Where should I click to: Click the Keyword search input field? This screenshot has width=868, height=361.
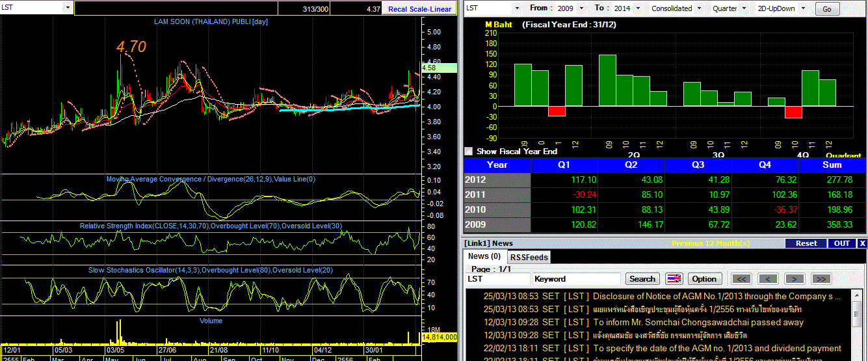tap(577, 278)
